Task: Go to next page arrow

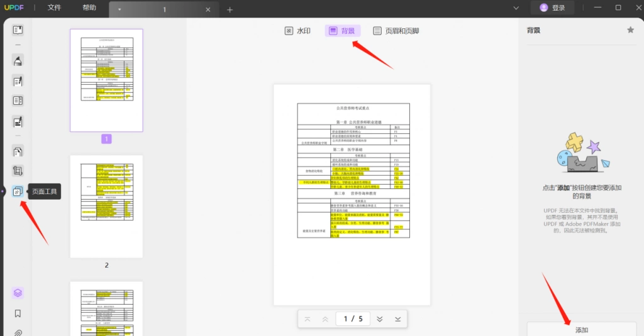Action: click(380, 319)
